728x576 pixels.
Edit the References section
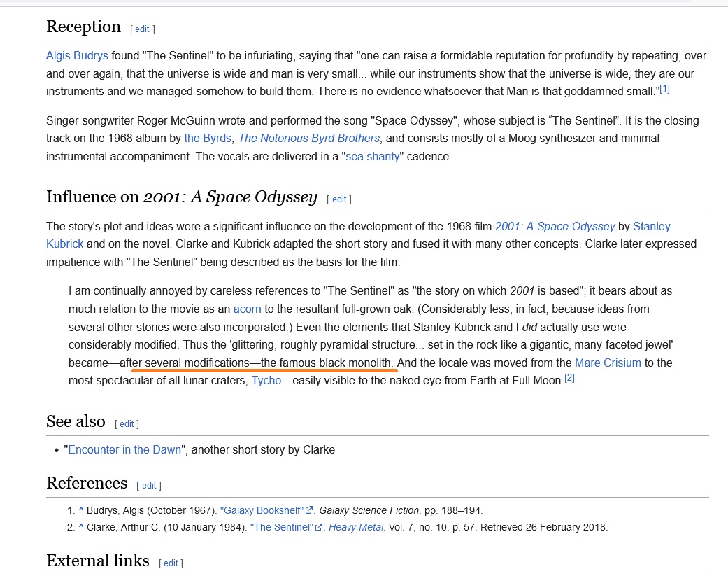click(148, 486)
